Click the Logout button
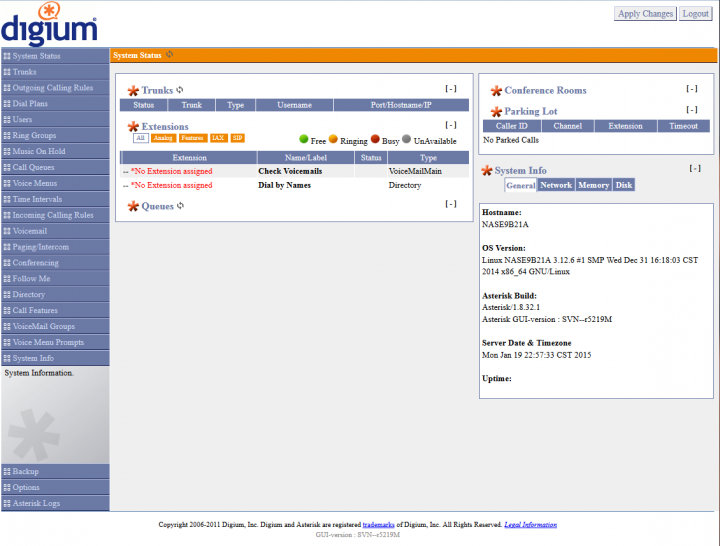This screenshot has width=720, height=546. [x=695, y=14]
